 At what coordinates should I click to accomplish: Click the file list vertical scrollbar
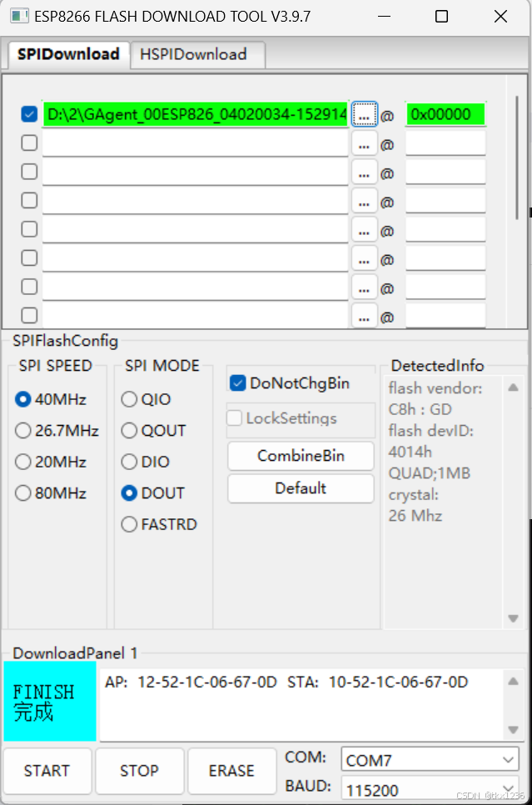(517, 158)
